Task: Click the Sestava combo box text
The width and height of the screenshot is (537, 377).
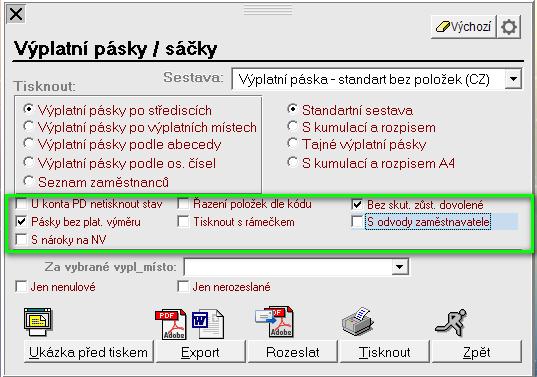Action: [x=364, y=79]
